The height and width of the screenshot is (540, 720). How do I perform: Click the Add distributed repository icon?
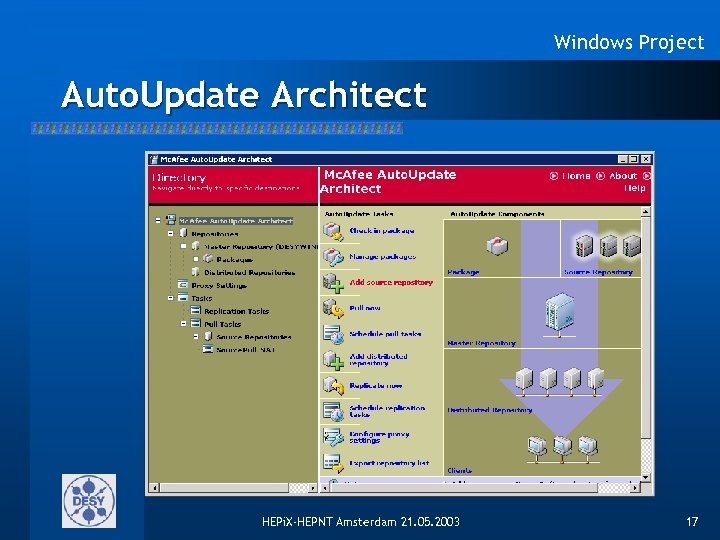click(x=333, y=360)
